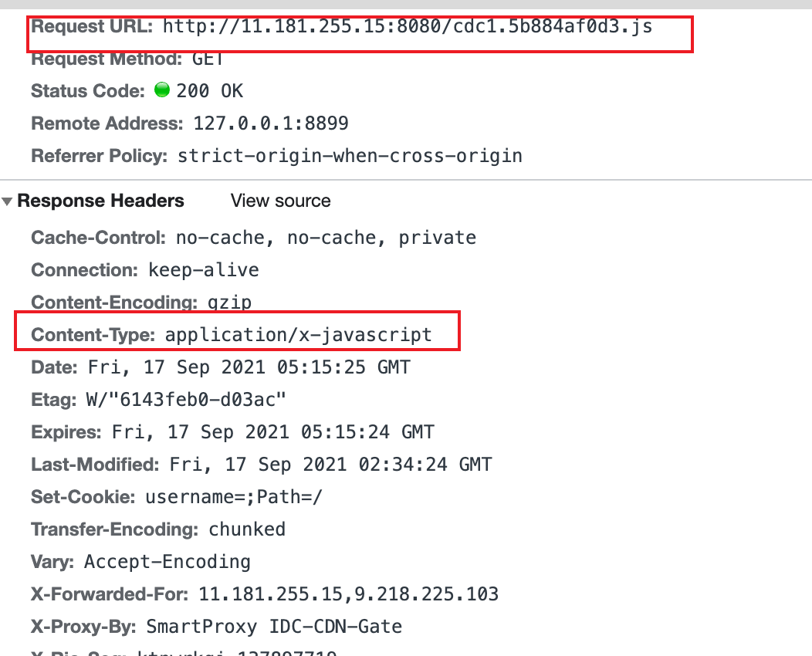
Task: Click the Response Headers title
Action: 100,201
